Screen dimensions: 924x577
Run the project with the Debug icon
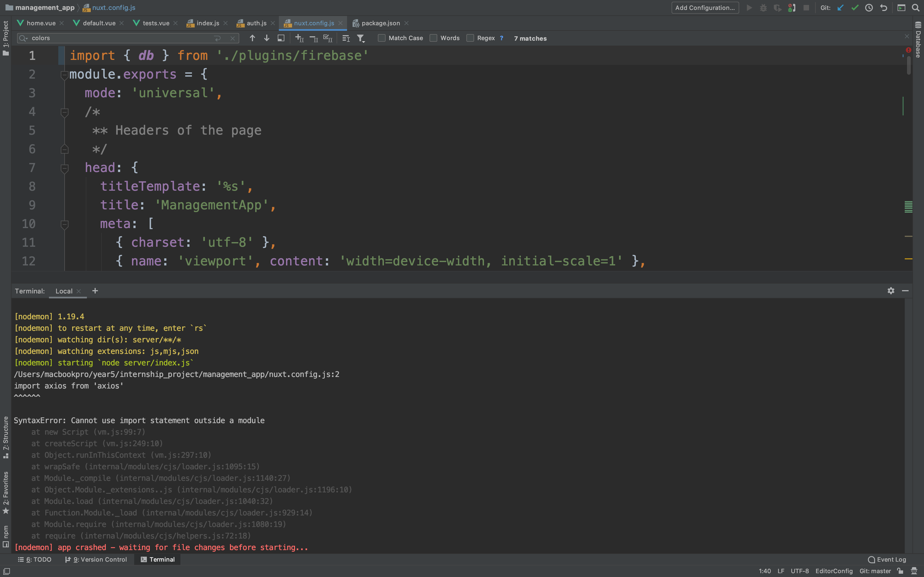(x=763, y=8)
